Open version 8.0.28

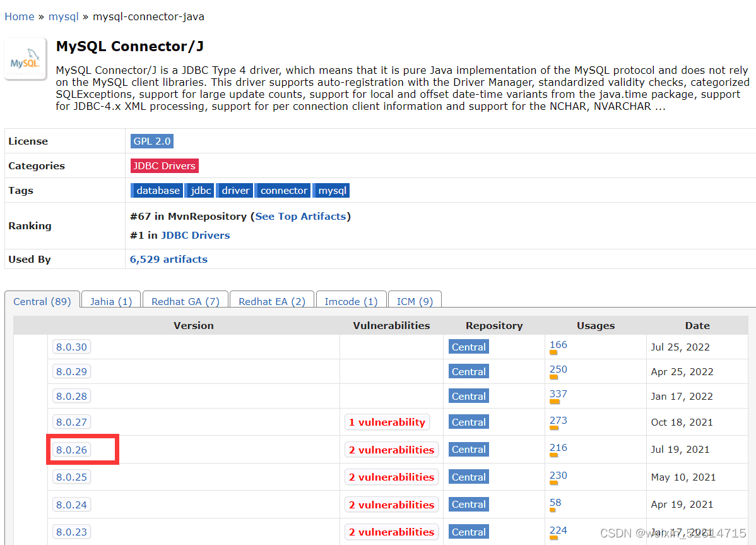coord(71,396)
